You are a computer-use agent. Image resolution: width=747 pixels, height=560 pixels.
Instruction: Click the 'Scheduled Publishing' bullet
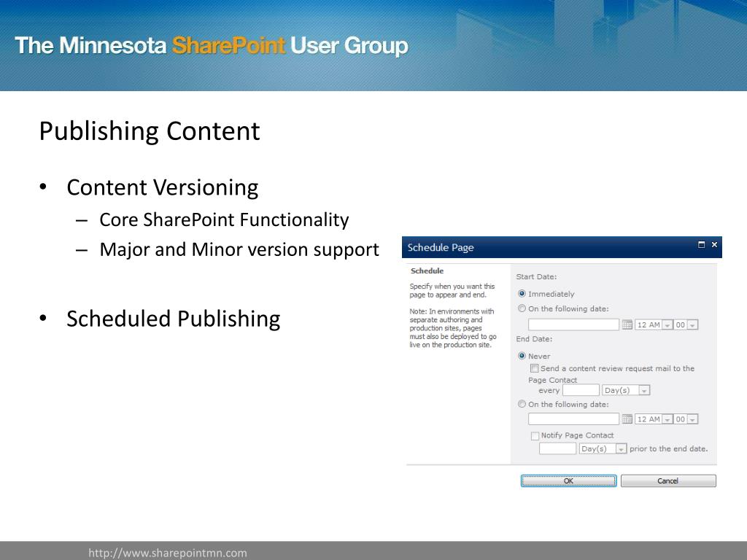point(174,319)
